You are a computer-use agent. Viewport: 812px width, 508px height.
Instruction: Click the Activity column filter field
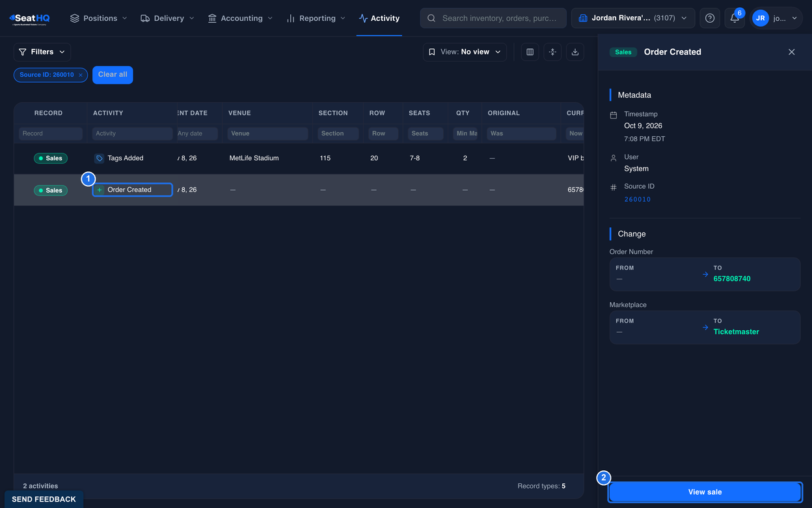(132, 134)
